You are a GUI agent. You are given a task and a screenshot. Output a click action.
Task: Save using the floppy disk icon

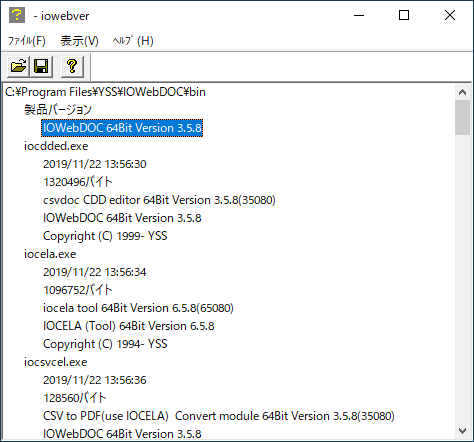coord(41,67)
